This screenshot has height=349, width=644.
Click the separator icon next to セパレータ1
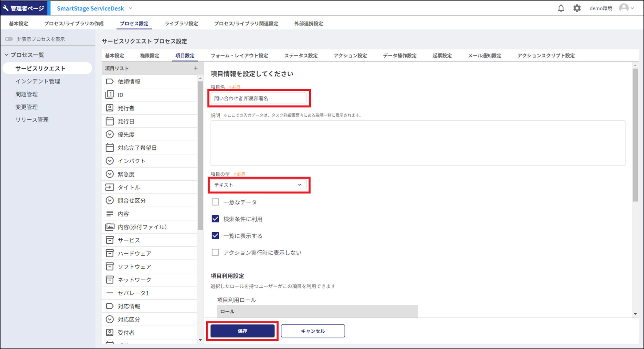110,293
